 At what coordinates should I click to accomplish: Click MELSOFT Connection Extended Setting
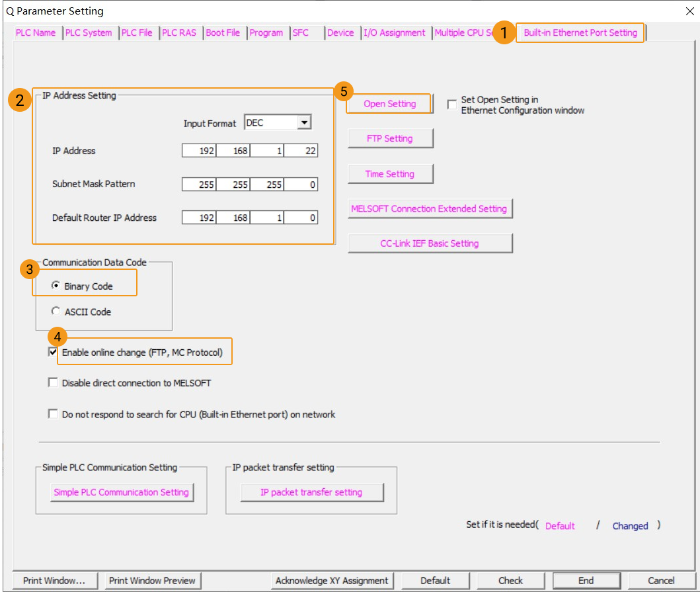(430, 208)
